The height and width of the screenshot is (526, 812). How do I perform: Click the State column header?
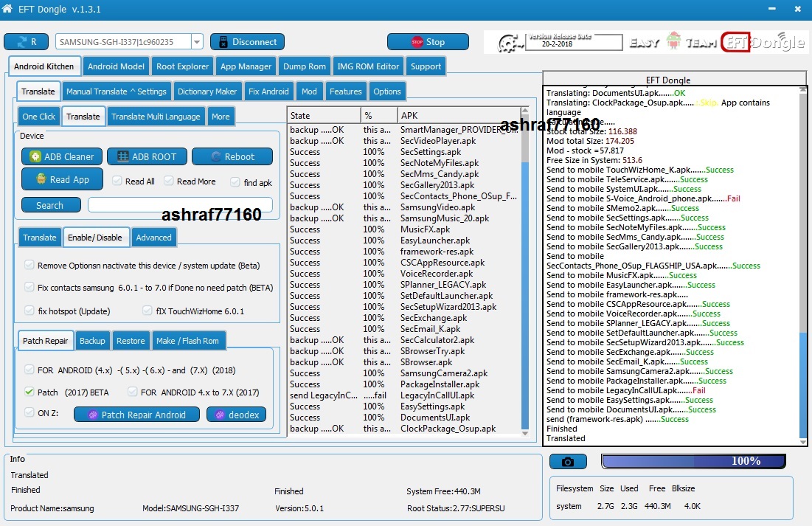coord(325,116)
